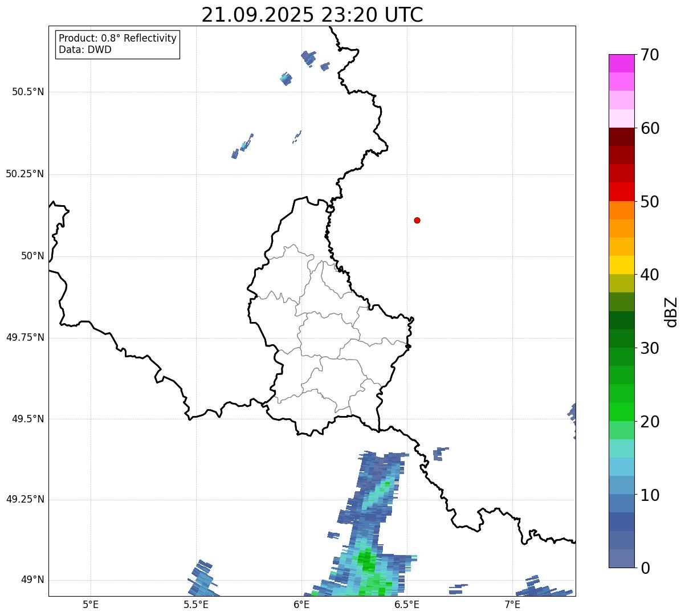
Task: Click the colorbar 30 tick label
Action: (650, 348)
